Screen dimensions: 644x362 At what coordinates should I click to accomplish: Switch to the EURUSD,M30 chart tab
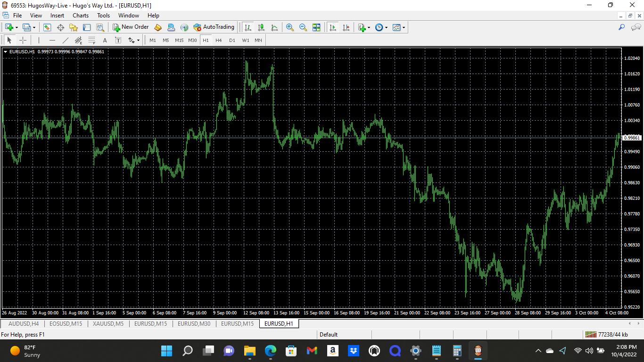pos(194,324)
